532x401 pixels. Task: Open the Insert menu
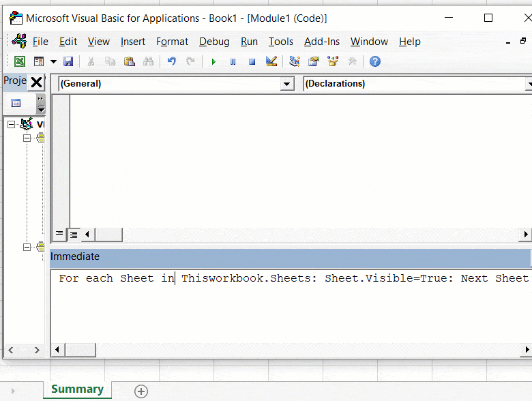point(133,42)
